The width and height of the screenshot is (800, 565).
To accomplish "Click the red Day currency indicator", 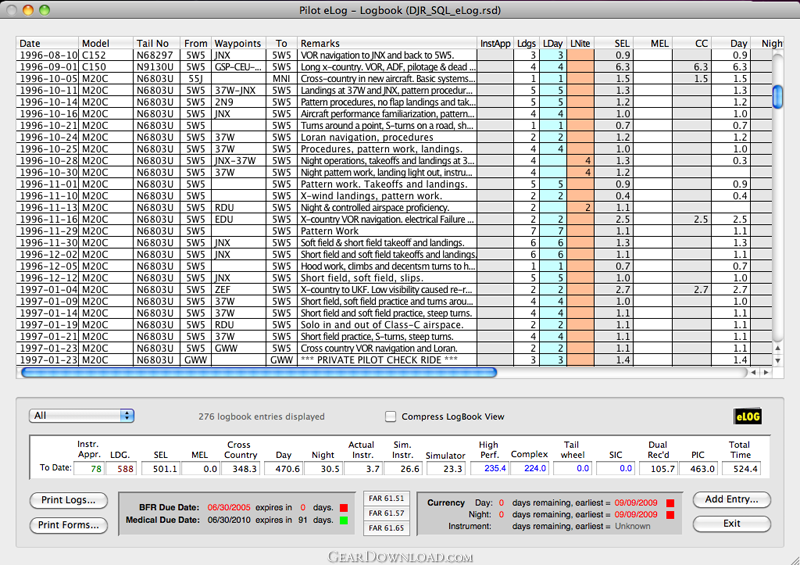I will coord(670,503).
